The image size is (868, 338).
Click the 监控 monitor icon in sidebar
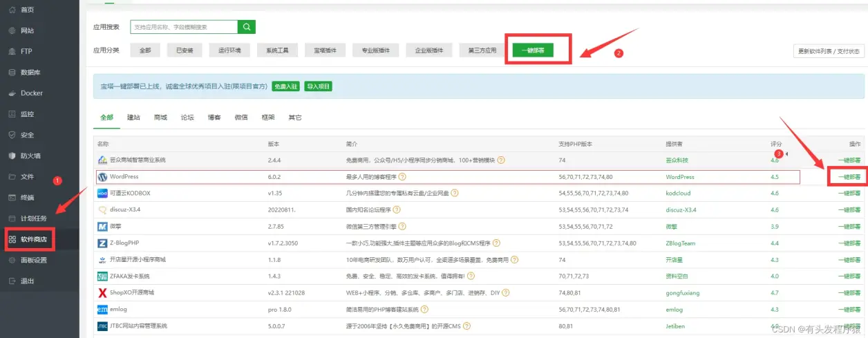pos(12,114)
